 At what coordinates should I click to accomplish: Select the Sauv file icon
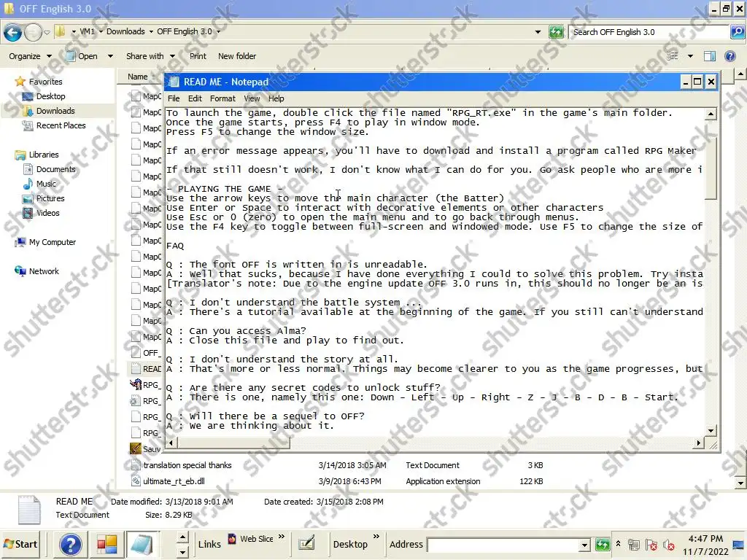coord(135,448)
